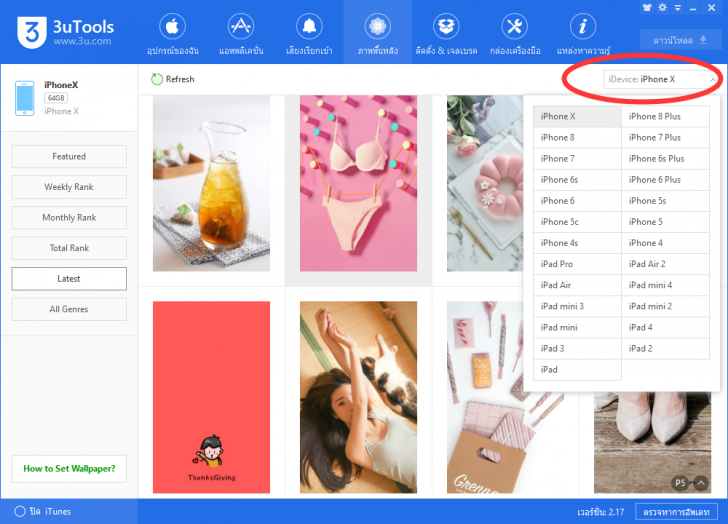Open the pink donut wallpaper thumbnail
Viewport: 728px width, 524px height.
coord(485,183)
